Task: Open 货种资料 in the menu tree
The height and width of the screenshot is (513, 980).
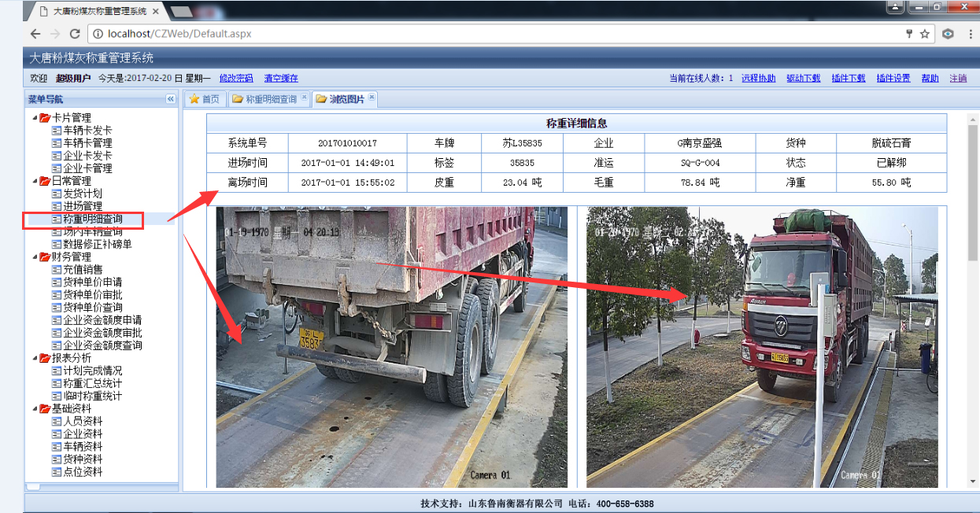Action: click(x=83, y=459)
